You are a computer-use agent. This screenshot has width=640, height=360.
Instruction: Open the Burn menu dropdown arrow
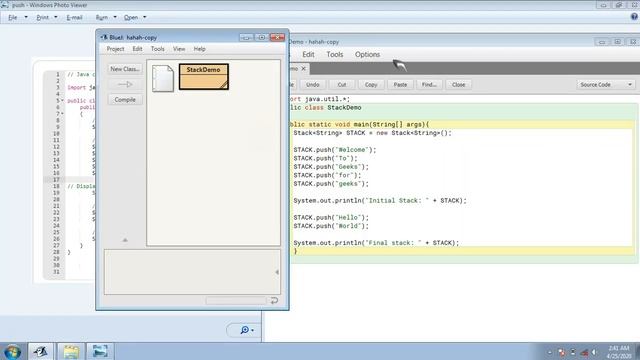click(115, 17)
